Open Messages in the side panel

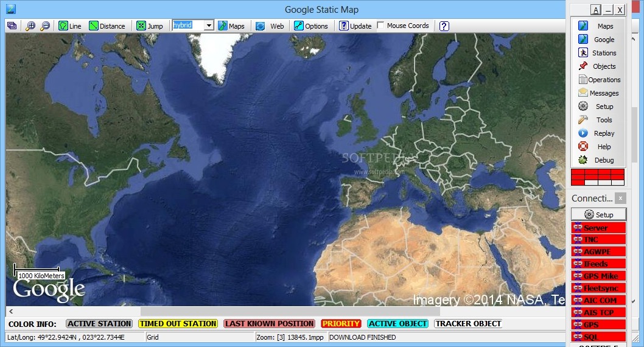pyautogui.click(x=598, y=93)
